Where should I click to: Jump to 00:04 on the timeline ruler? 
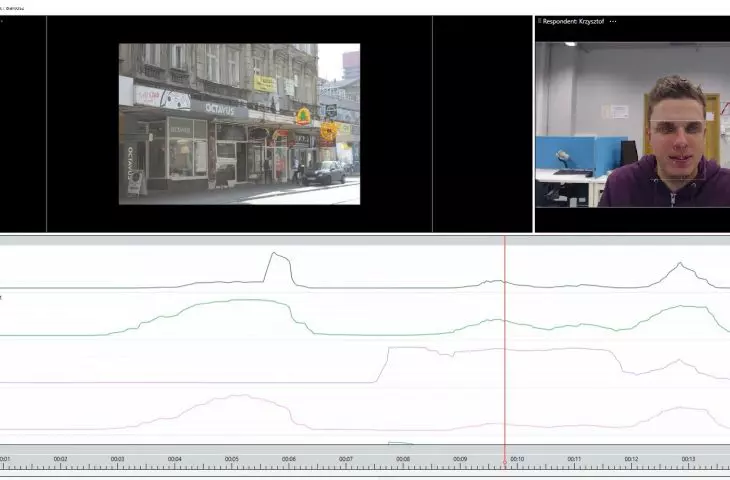175,459
